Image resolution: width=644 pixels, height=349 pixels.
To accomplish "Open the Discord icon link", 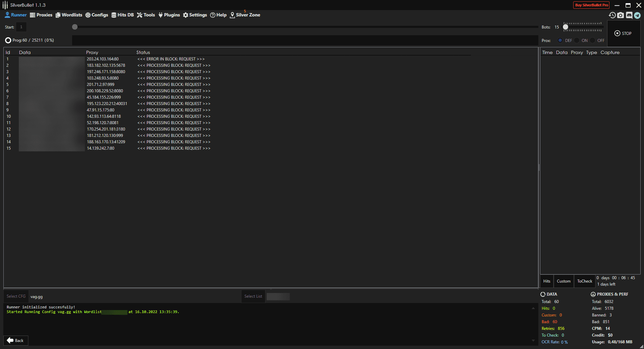I will coord(629,15).
